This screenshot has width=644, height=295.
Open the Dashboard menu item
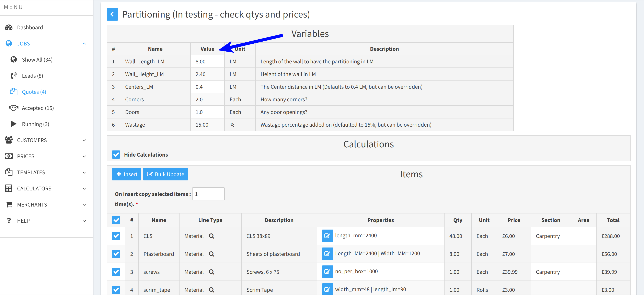30,28
